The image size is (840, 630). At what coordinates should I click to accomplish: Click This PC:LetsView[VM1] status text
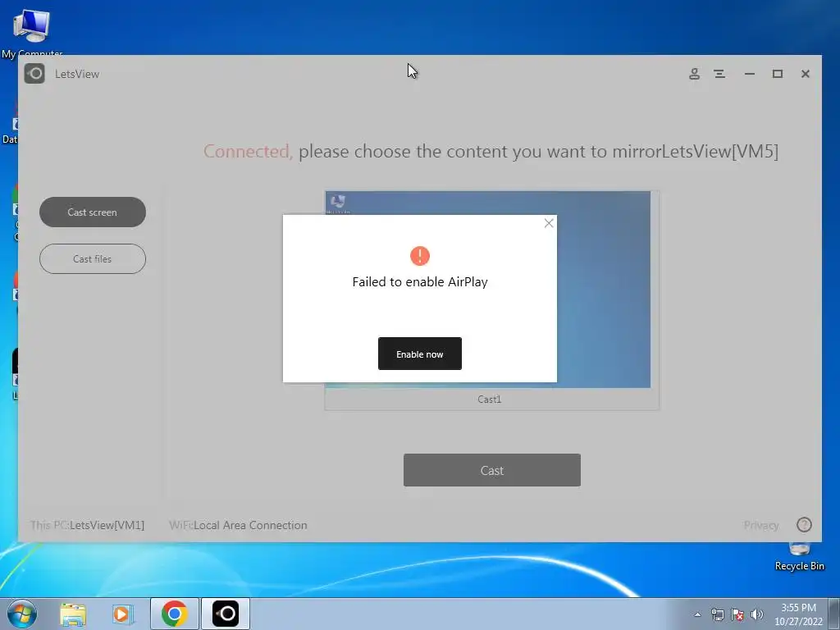point(87,526)
